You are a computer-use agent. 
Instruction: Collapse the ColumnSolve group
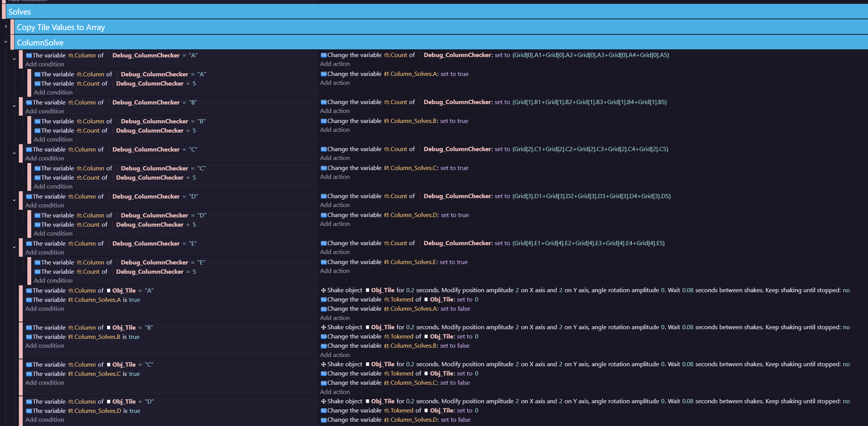tap(6, 42)
